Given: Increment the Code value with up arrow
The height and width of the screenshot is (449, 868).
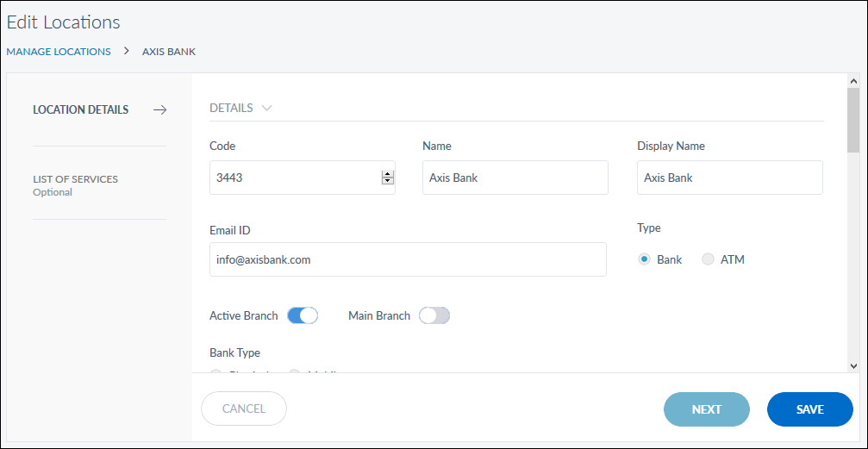Looking at the screenshot, I should point(387,174).
